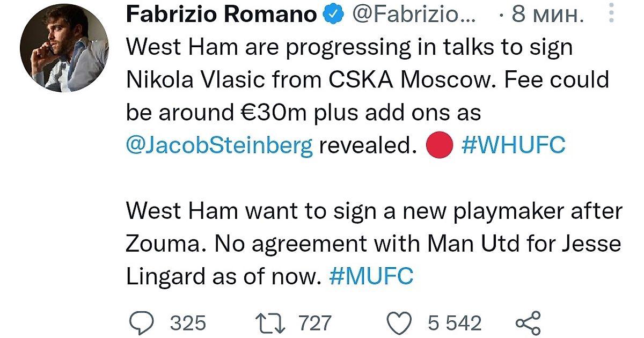Click the 5 542 likes count

[455, 323]
